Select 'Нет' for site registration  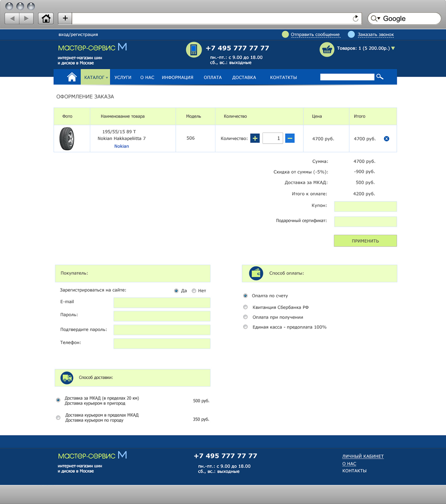[194, 291]
